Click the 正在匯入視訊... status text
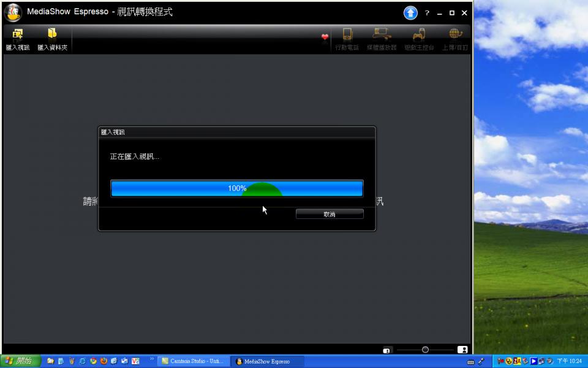 click(x=135, y=156)
